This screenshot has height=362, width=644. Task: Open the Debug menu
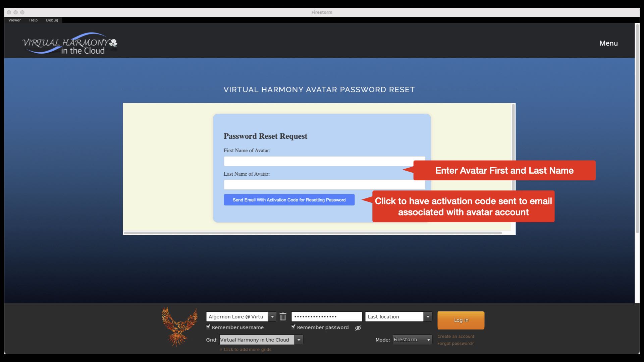tap(52, 20)
